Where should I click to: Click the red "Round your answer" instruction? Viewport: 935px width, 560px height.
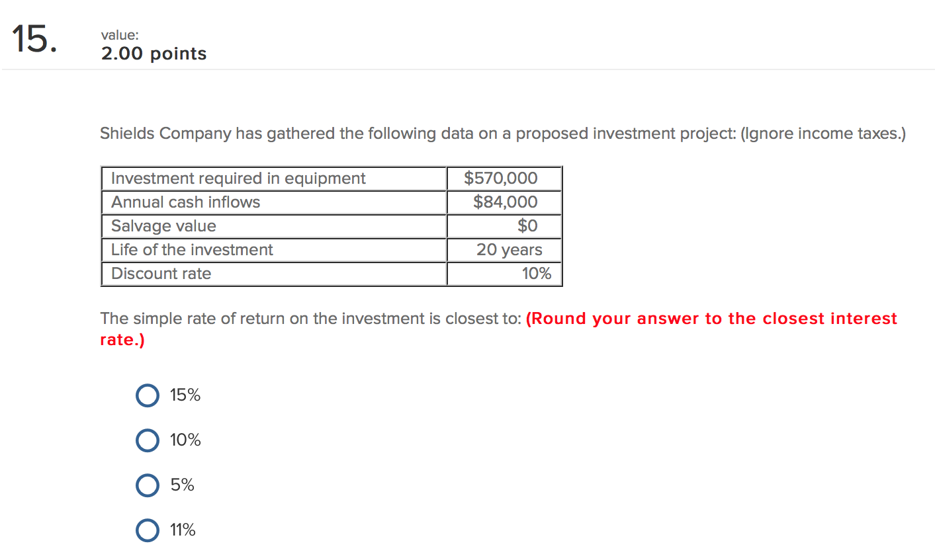711,319
